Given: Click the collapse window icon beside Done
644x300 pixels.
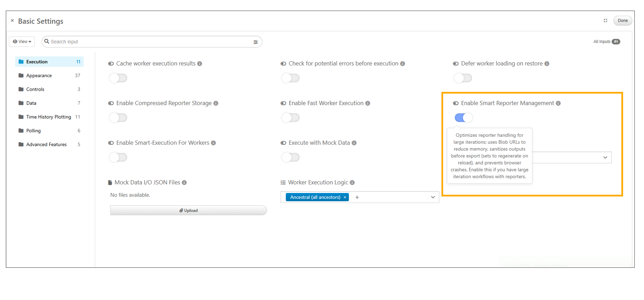Looking at the screenshot, I should point(605,21).
